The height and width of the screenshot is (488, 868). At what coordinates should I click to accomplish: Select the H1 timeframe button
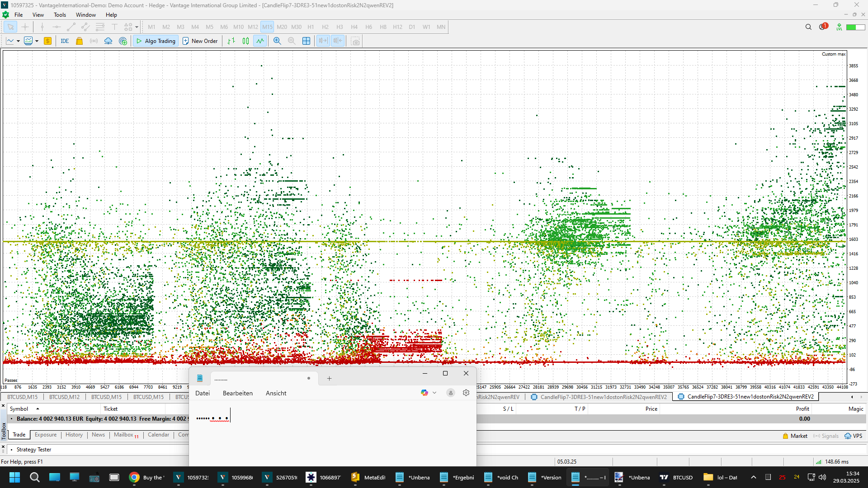pyautogui.click(x=311, y=27)
